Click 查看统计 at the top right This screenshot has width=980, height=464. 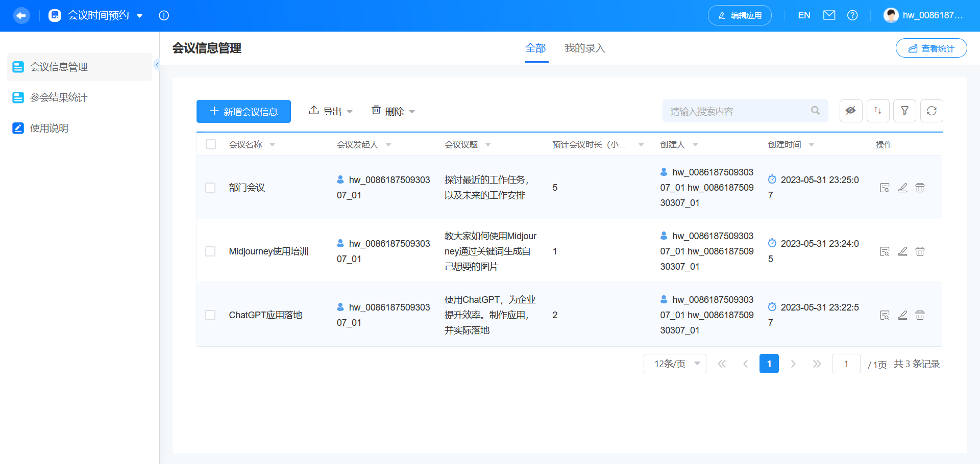pos(931,48)
